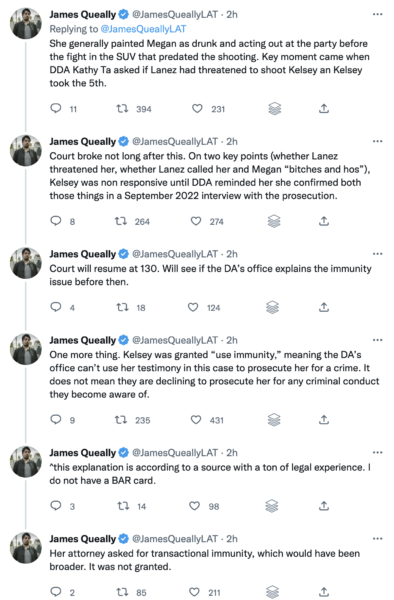Reply to the tweet about Kelsey taking the 5th
The width and height of the screenshot is (394, 600).
[56, 109]
